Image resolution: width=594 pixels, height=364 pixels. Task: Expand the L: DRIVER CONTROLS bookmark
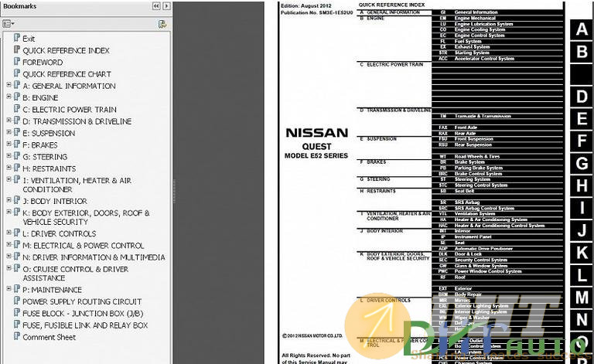click(x=9, y=233)
